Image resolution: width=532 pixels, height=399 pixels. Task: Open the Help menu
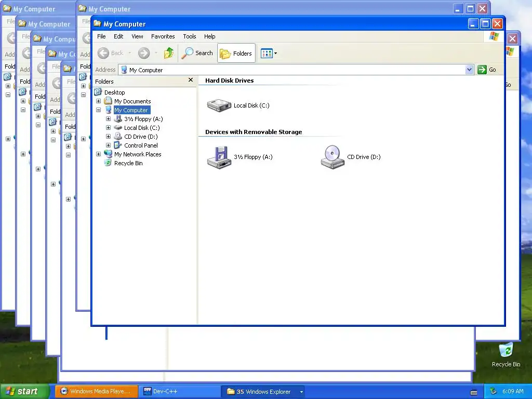[209, 36]
